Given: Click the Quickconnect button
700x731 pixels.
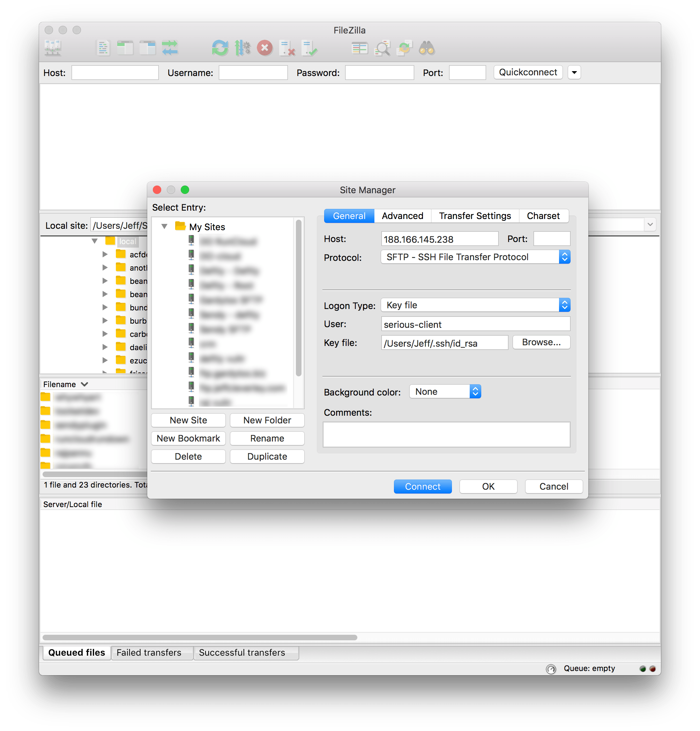Looking at the screenshot, I should click(528, 72).
